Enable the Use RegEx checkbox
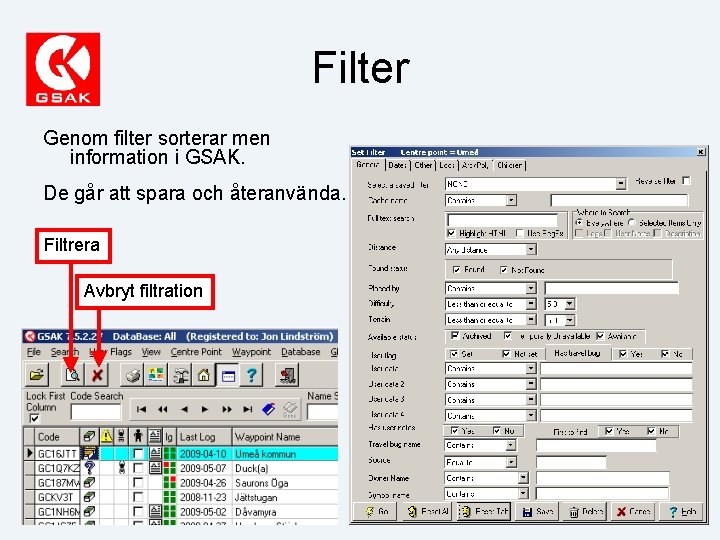The width and height of the screenshot is (720, 540). [x=519, y=233]
